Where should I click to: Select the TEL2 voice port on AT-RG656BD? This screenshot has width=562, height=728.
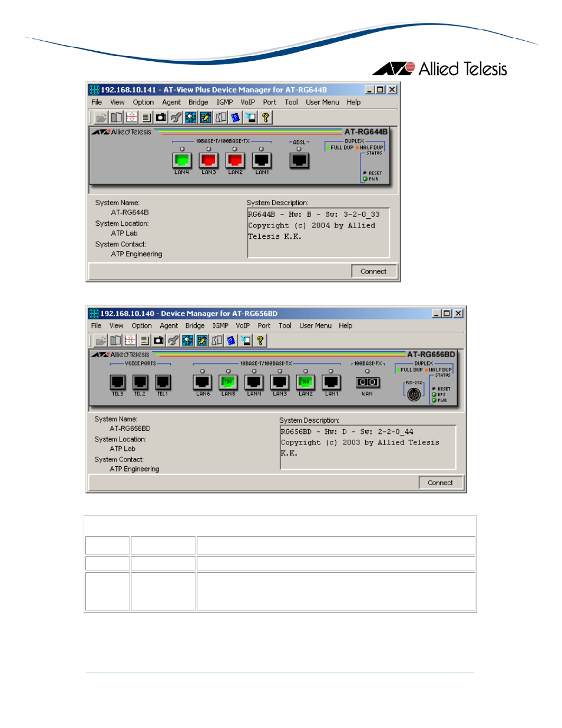[140, 382]
